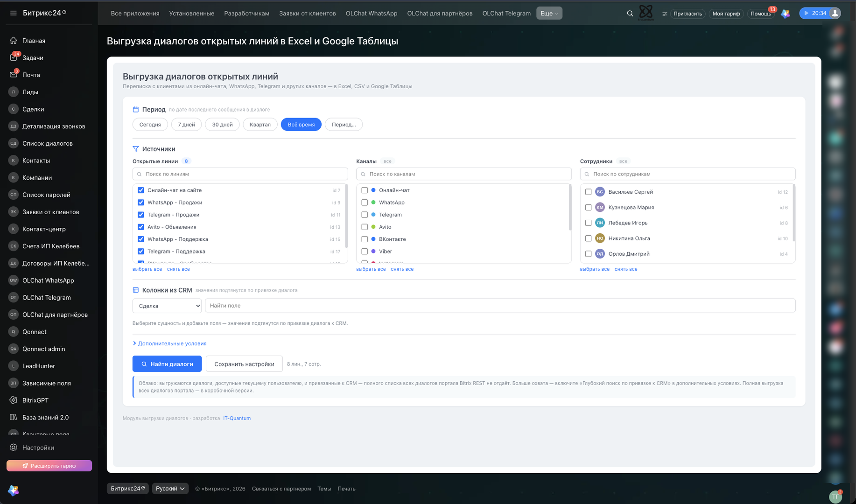Click the Найти поле input
The height and width of the screenshot is (504, 856).
(x=500, y=306)
